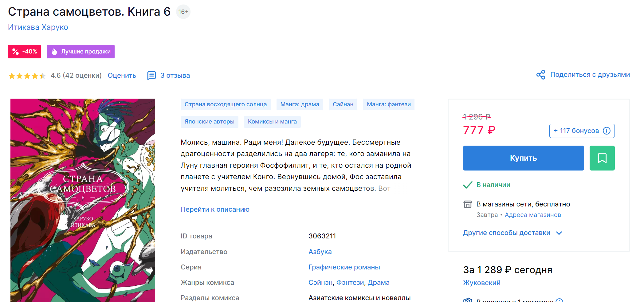
Task: Click Поделиться с друзьями link
Action: click(590, 75)
